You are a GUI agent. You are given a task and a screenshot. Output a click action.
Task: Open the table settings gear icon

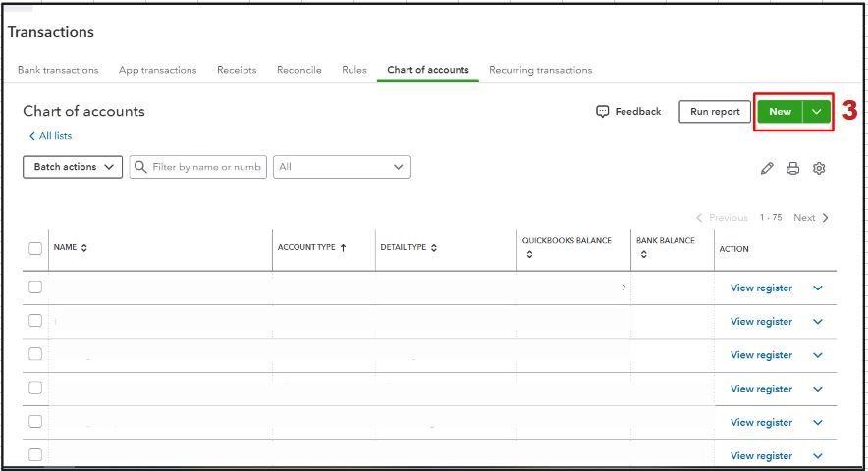pyautogui.click(x=819, y=168)
